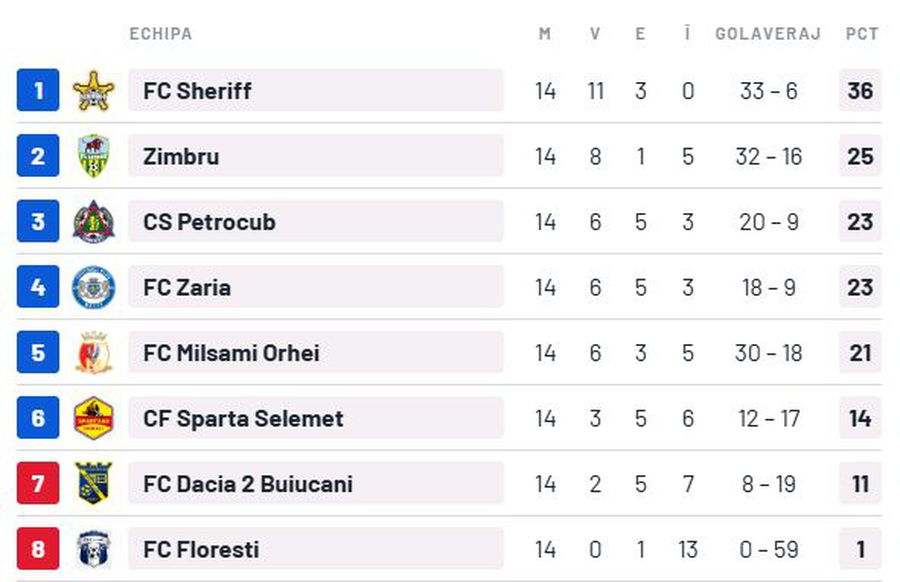Image resolution: width=900 pixels, height=582 pixels.
Task: Select the CS Petrocub team name
Action: click(209, 222)
